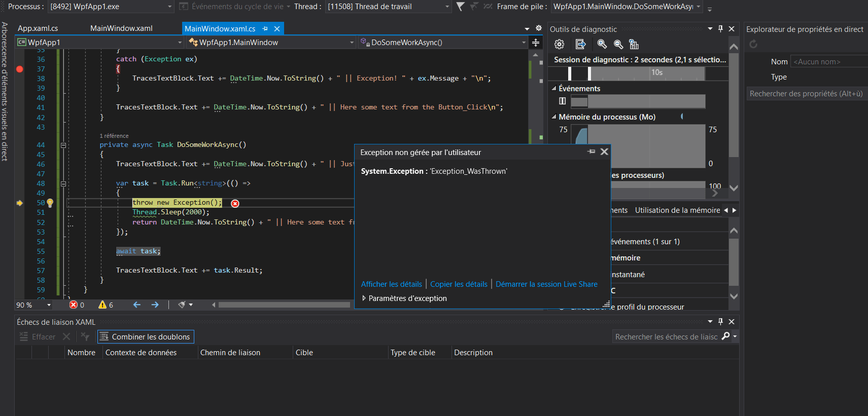Auto-hide the Outils de diagnostic panel
Screen dimensions: 868x416
click(x=720, y=29)
